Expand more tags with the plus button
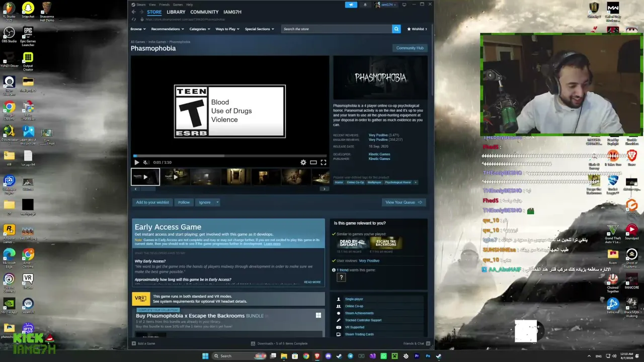 [416, 182]
